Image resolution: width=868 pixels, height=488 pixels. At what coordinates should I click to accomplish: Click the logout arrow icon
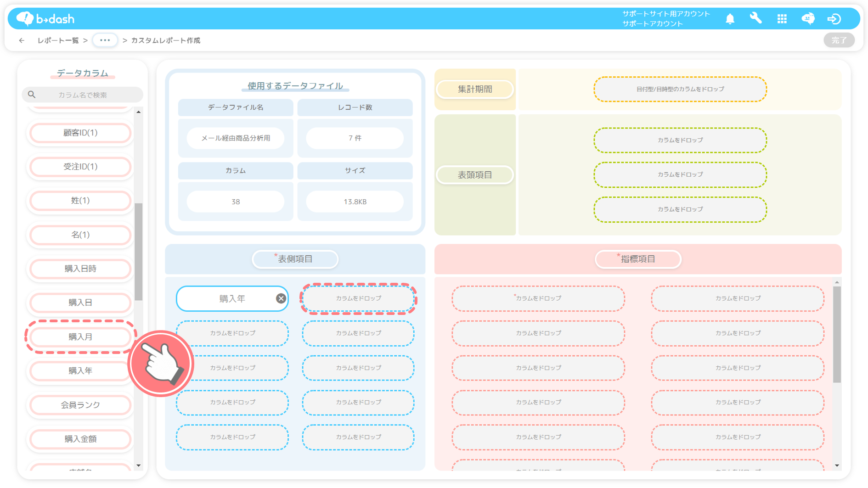click(x=834, y=19)
